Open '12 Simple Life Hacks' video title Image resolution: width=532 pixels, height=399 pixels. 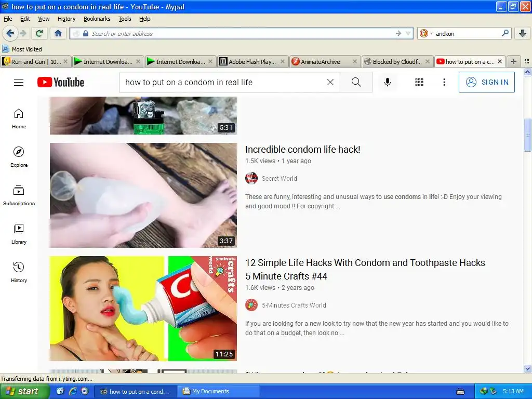tap(365, 270)
